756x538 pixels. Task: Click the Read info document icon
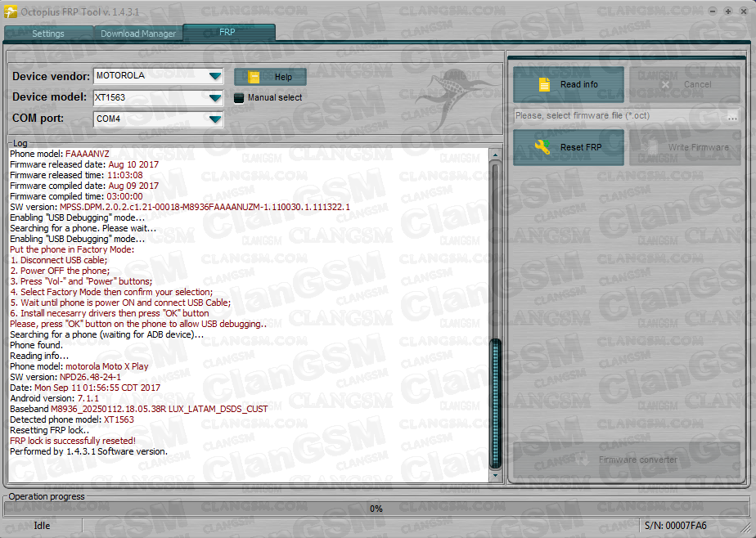544,85
